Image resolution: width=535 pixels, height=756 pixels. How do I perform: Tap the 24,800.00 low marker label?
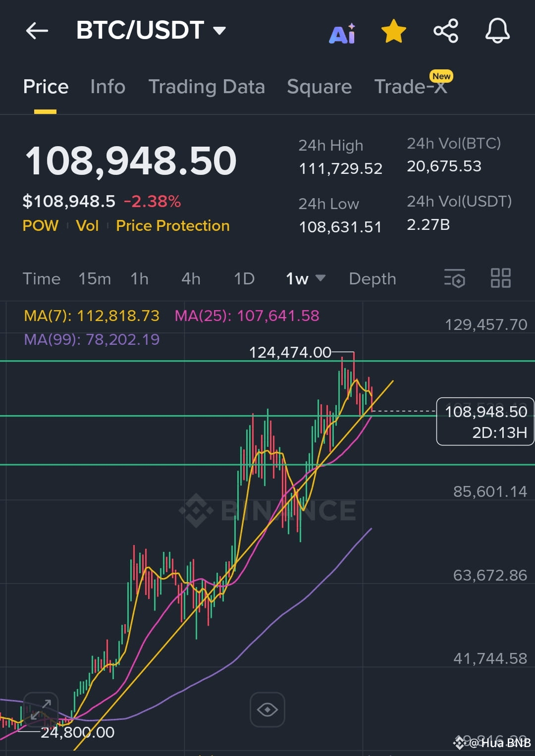pos(77,732)
